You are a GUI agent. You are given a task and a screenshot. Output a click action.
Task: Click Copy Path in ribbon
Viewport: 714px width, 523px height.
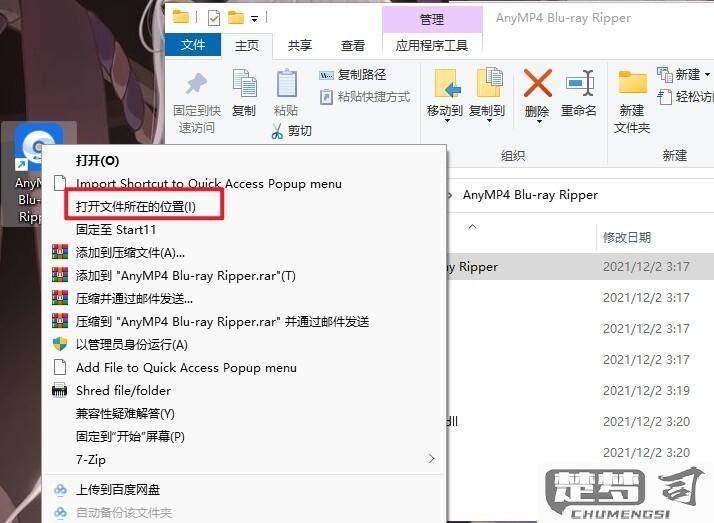[353, 75]
